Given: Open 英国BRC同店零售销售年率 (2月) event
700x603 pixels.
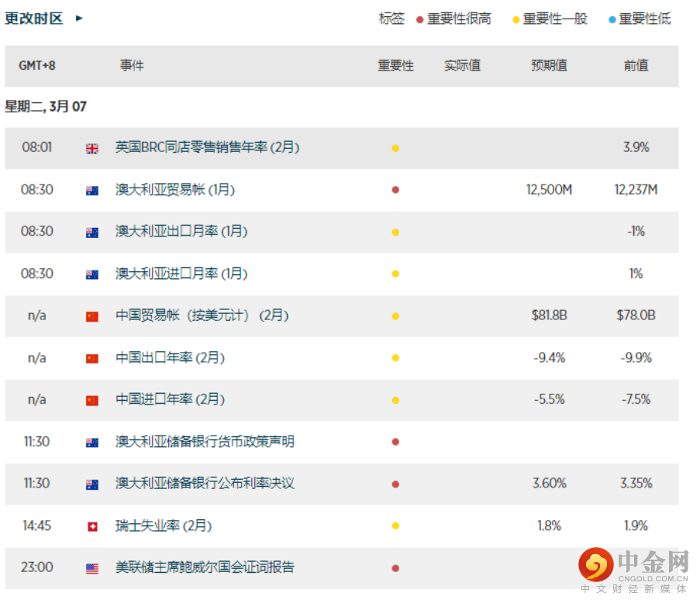Looking at the screenshot, I should 207,147.
